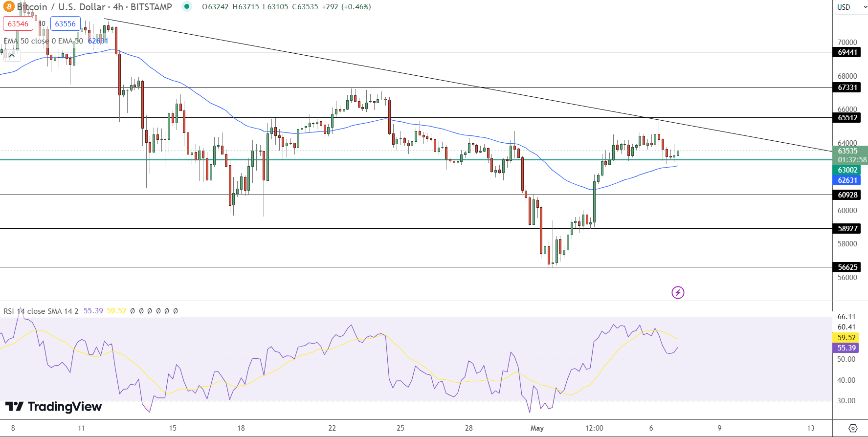The height and width of the screenshot is (437, 868).
Task: Open chart settings hexagon gear icon
Action: 853,428
